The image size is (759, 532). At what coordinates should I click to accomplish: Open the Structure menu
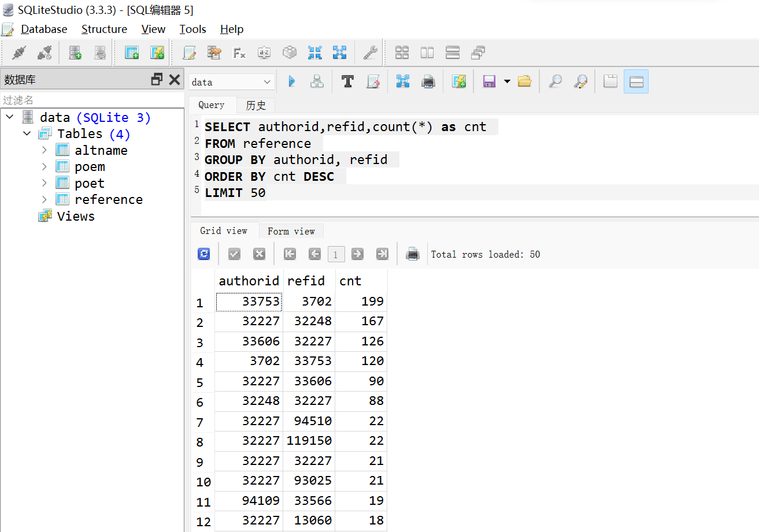pos(104,29)
